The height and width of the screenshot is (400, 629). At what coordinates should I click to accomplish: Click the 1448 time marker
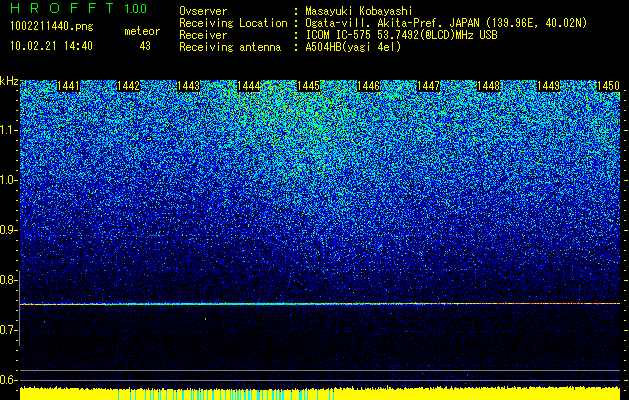488,86
